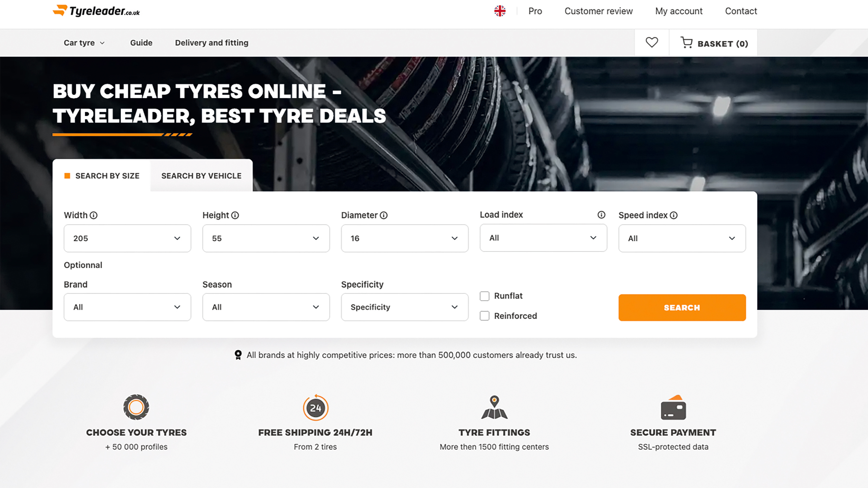Open the Guide menu item
868x488 pixels.
point(141,43)
